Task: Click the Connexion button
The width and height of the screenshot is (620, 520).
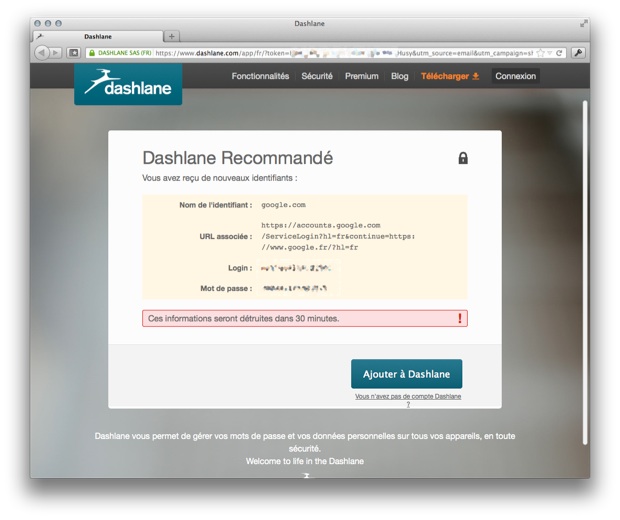Action: 515,76
